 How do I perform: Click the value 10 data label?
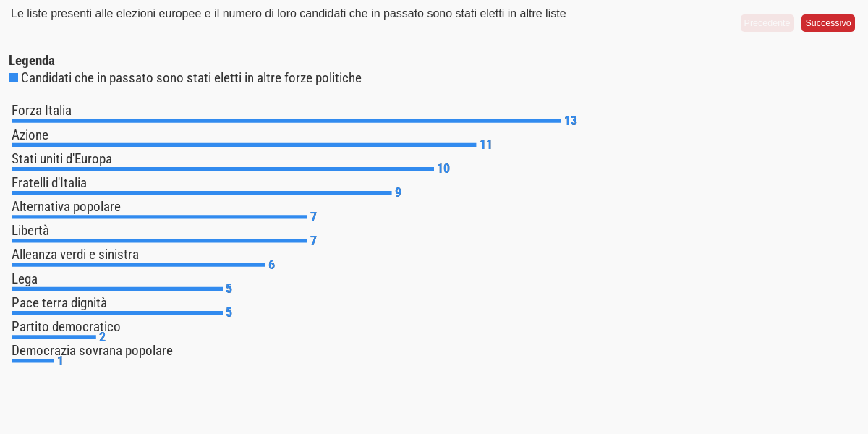443,169
